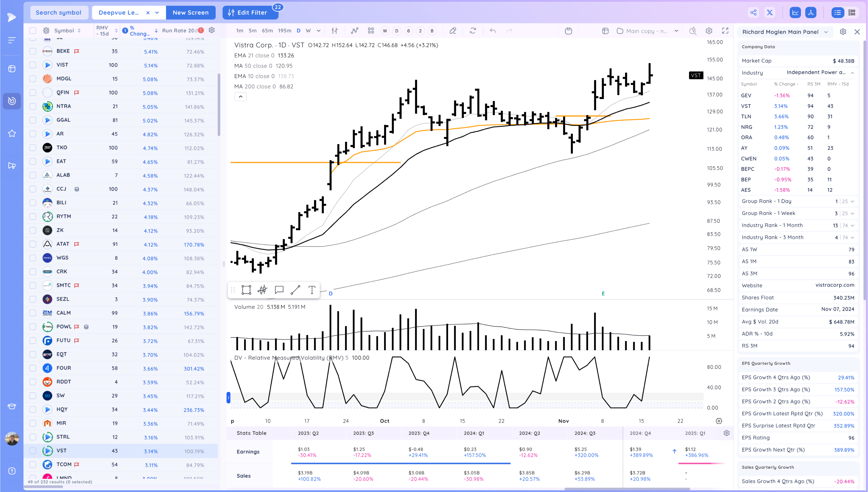Screen dimensions: 868x492
Task: Select the weekly W timeframe
Action: (x=308, y=31)
